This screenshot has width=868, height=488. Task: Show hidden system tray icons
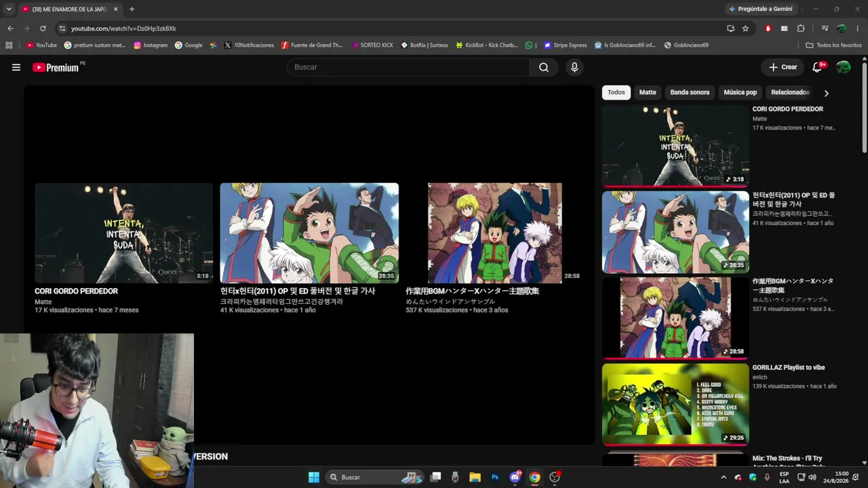click(723, 477)
